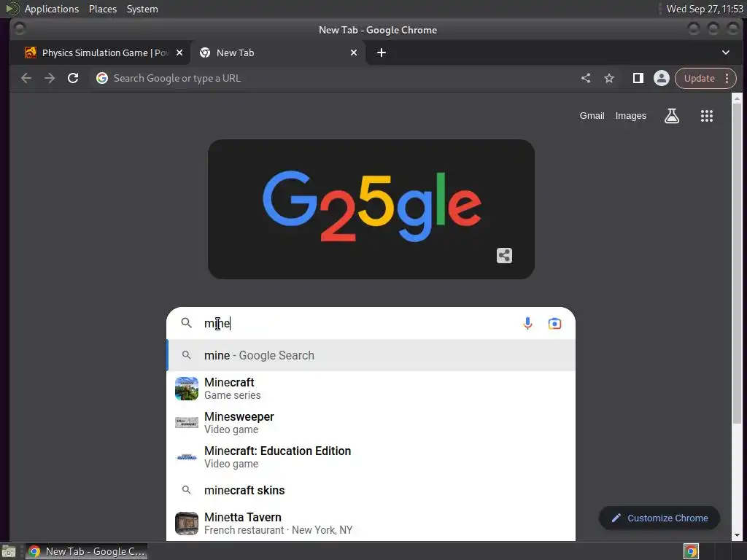The height and width of the screenshot is (560, 747).
Task: Reload the current page
Action: 73,78
